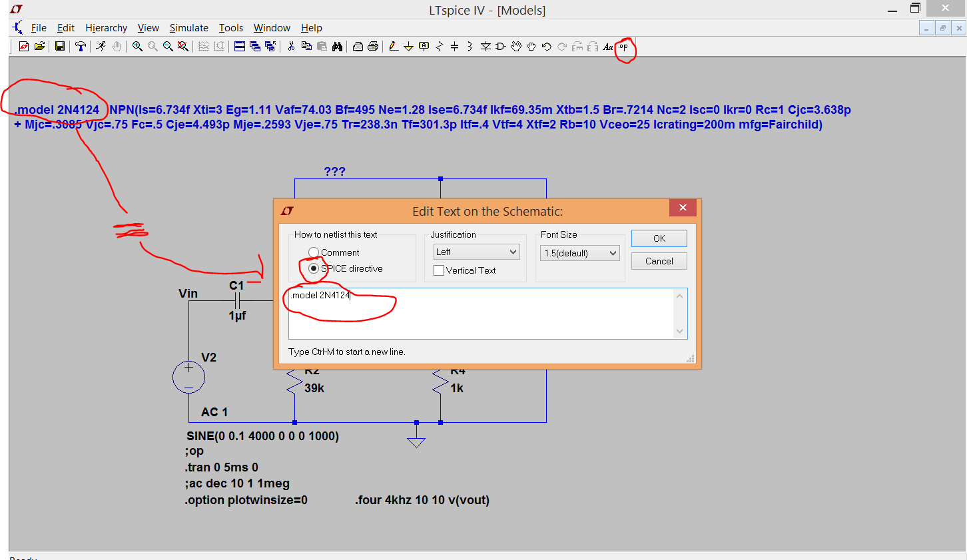This screenshot has height=560, width=967.
Task: Toggle the Vertical Text checkbox
Action: click(x=439, y=270)
